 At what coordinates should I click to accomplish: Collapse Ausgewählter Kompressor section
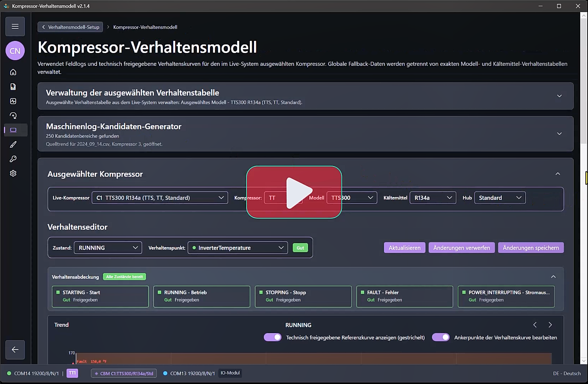click(x=558, y=174)
